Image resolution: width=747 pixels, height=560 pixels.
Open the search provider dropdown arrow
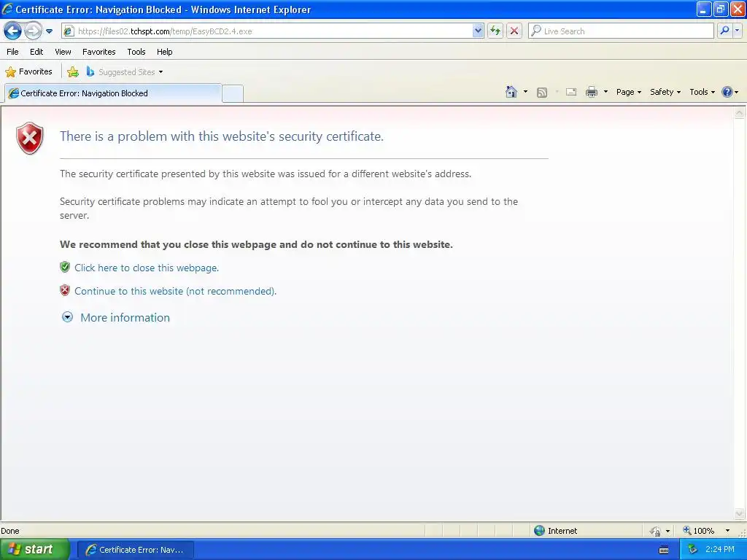click(737, 31)
